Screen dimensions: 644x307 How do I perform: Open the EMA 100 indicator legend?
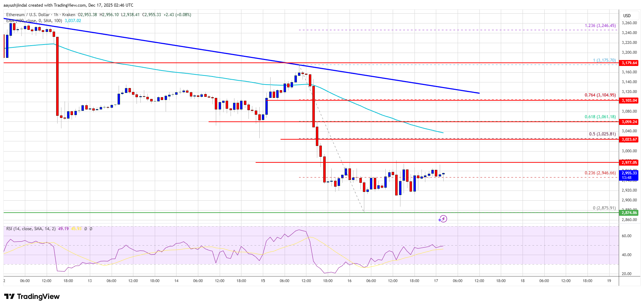coord(34,21)
